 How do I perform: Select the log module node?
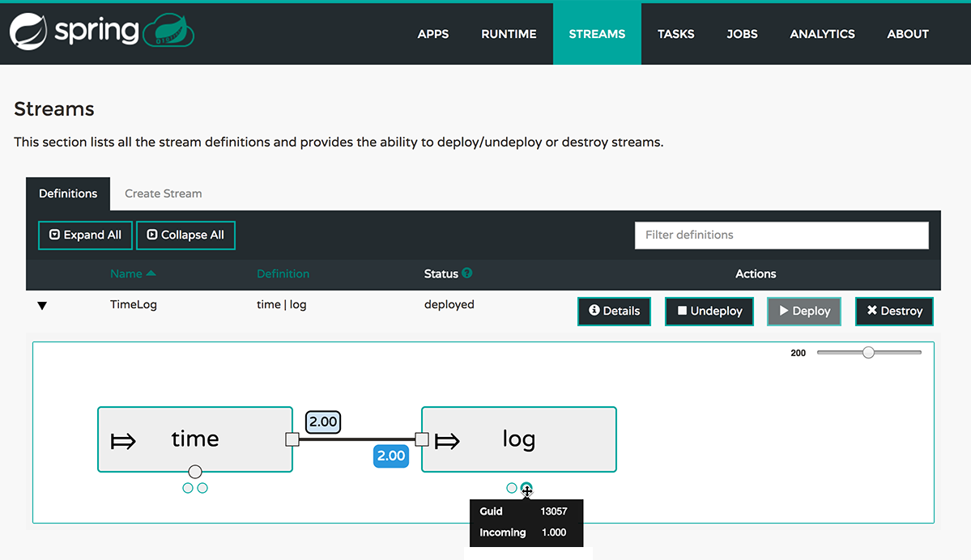(x=519, y=439)
